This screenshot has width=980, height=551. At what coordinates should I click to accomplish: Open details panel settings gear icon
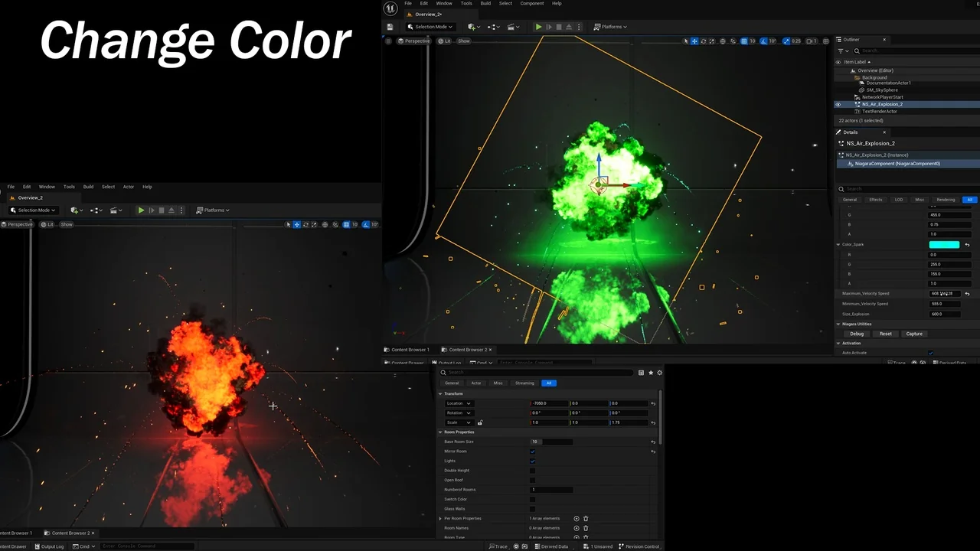pos(659,373)
